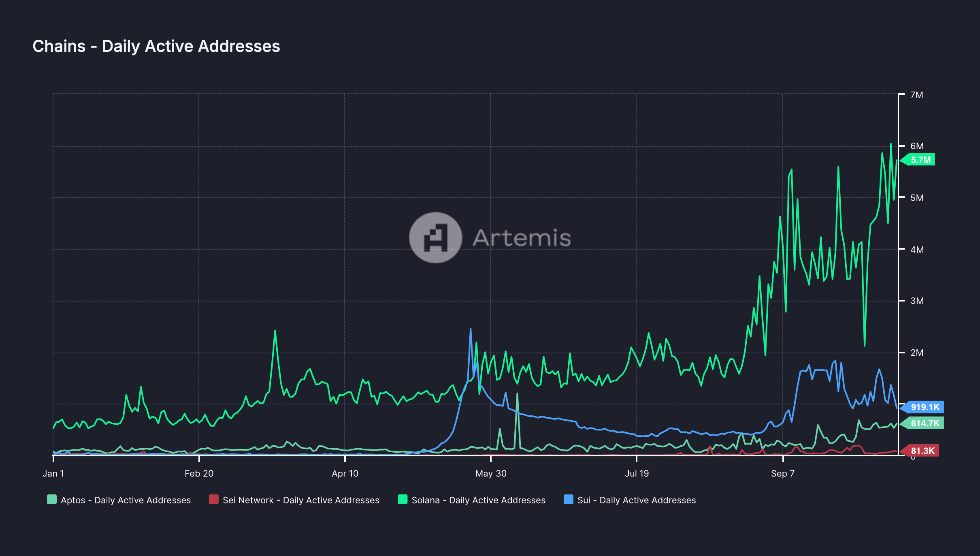Click the Jul 19 x-axis label
This screenshot has height=556, width=980.
tap(637, 473)
